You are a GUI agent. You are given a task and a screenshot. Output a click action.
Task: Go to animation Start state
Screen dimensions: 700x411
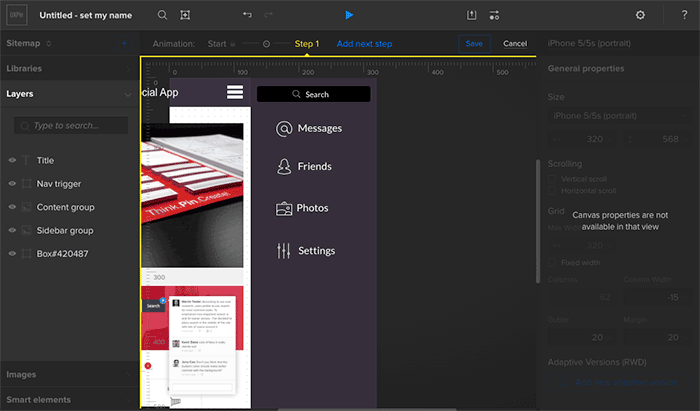tap(217, 44)
